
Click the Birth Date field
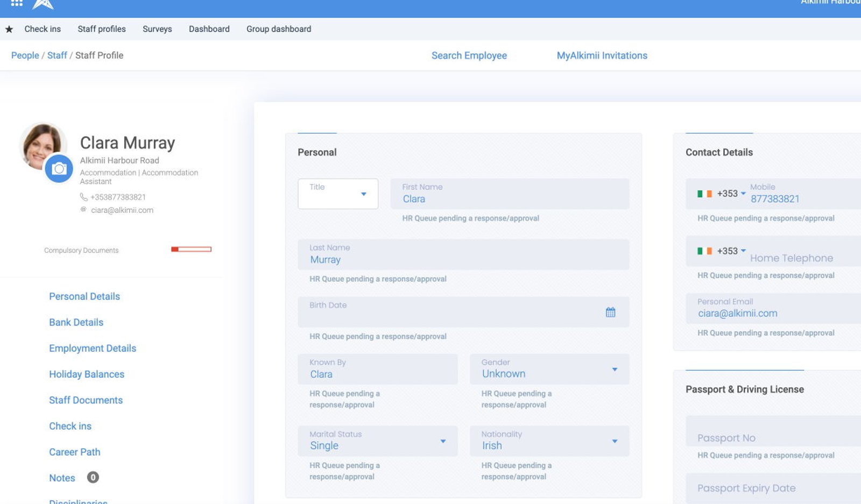[463, 312]
